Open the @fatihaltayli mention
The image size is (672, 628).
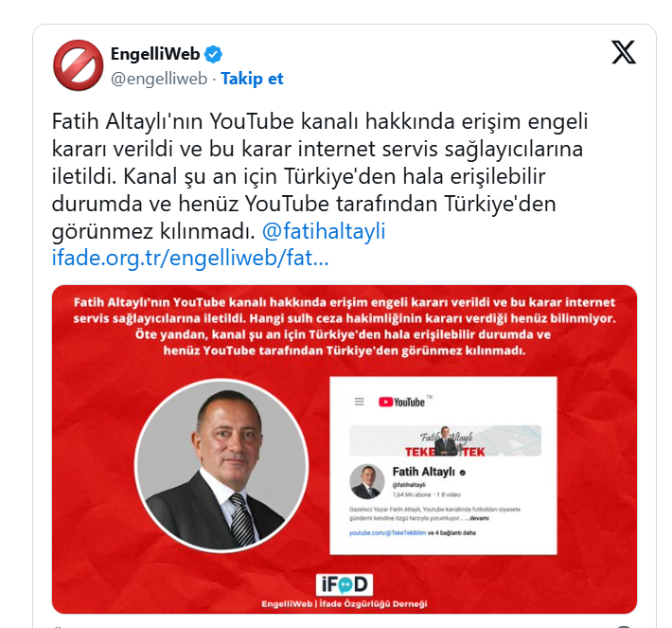click(324, 231)
